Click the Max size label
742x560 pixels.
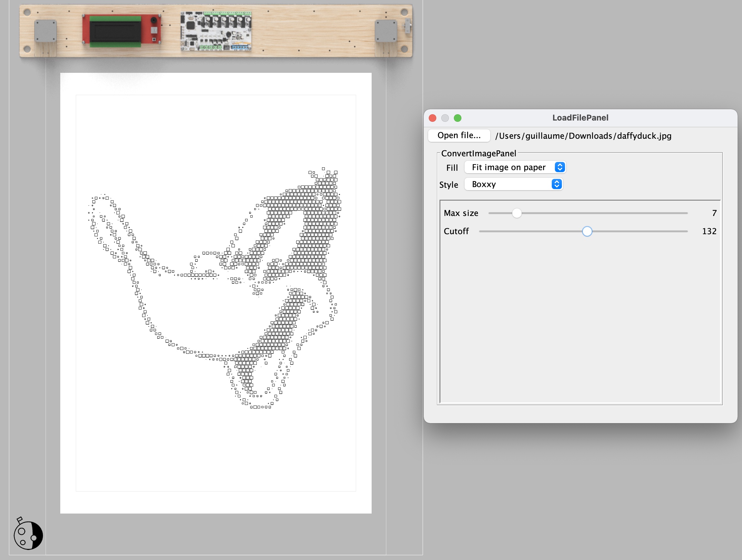[461, 213]
